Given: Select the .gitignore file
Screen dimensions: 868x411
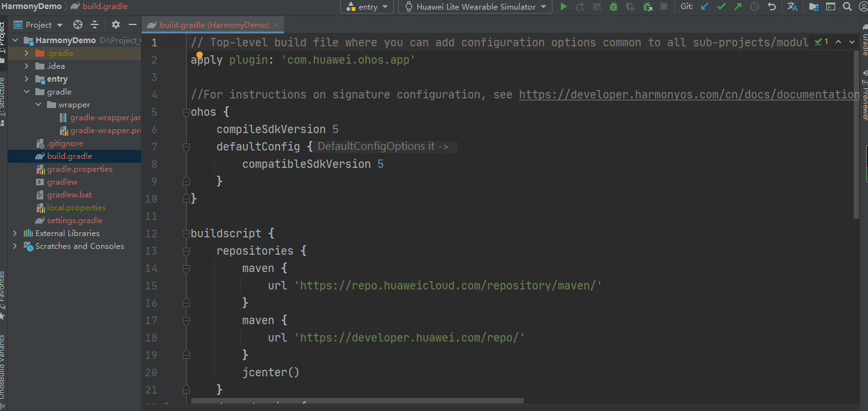Looking at the screenshot, I should (x=59, y=143).
